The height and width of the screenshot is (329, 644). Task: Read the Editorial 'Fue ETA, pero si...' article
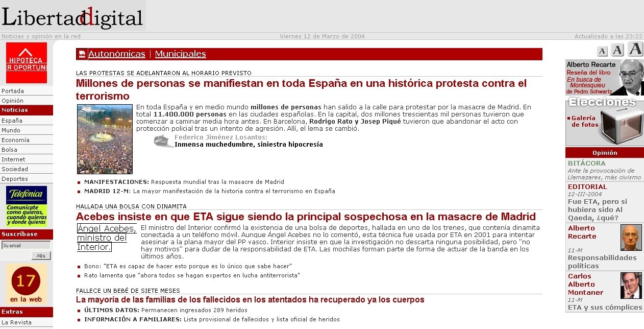pyautogui.click(x=597, y=205)
